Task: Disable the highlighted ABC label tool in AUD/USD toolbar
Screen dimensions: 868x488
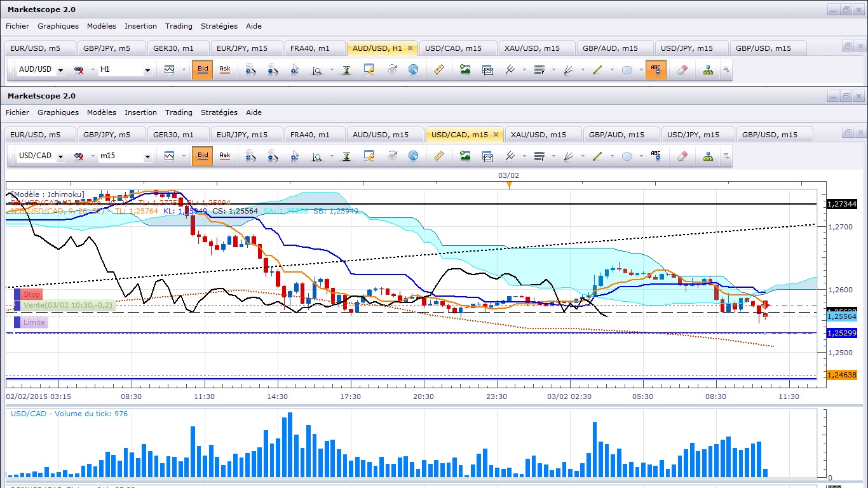Action: pyautogui.click(x=656, y=69)
